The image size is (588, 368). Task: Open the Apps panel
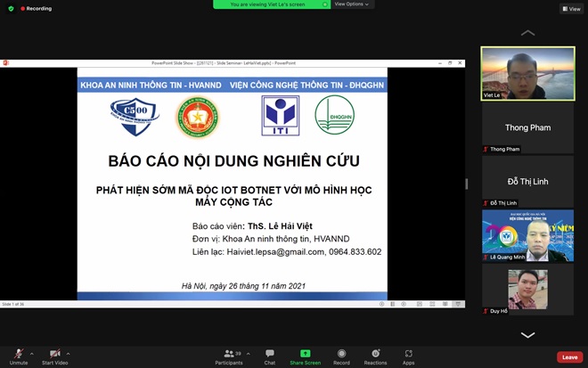point(408,356)
